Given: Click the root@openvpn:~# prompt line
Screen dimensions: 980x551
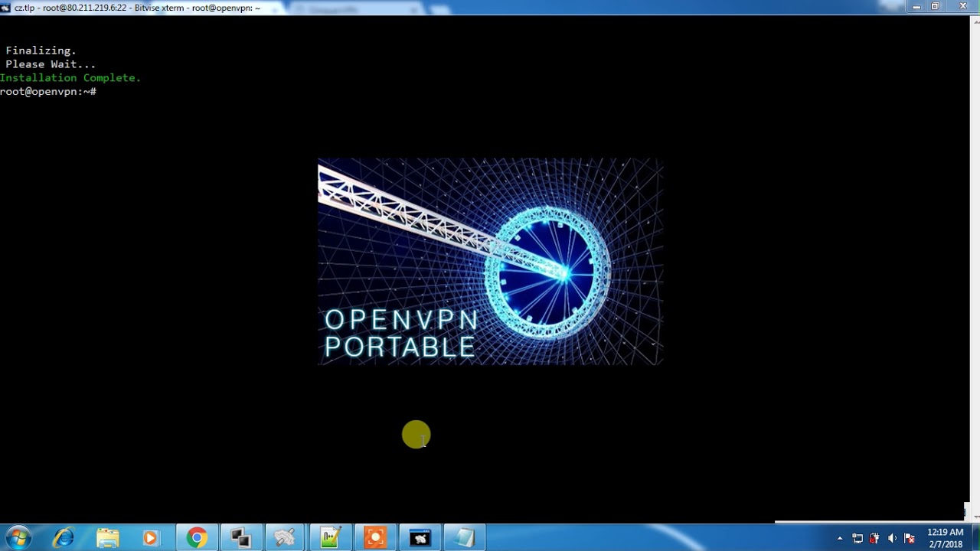Looking at the screenshot, I should [48, 92].
